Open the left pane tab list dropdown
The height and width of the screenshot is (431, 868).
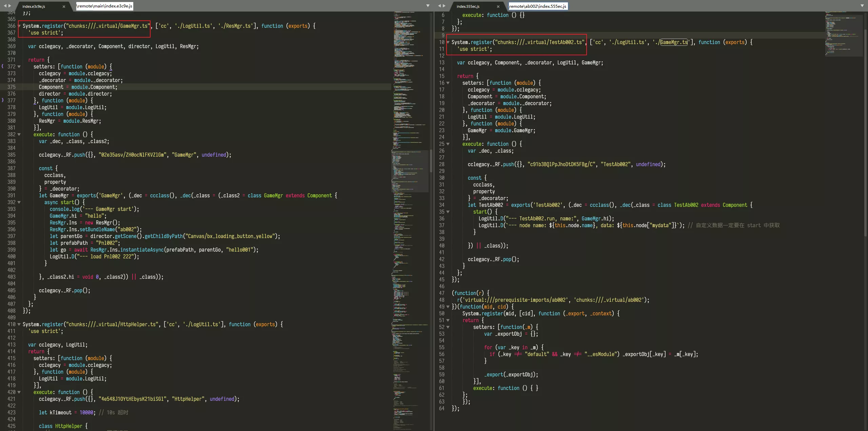428,6
